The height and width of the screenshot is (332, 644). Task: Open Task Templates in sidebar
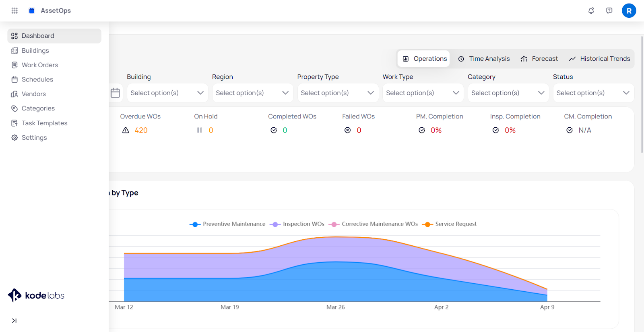point(44,123)
